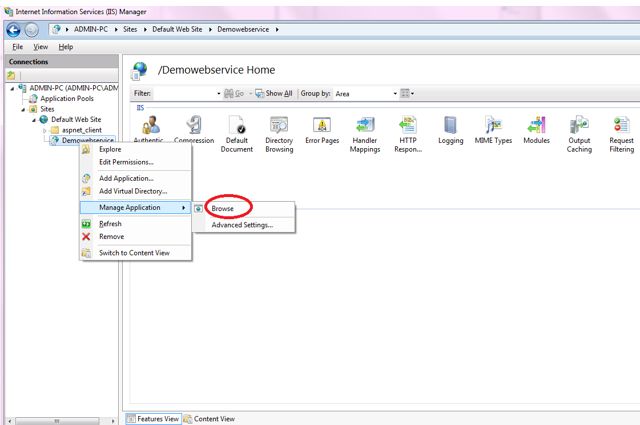Image resolution: width=640 pixels, height=425 pixels.
Task: Select the Demowebservice tree node
Action: pos(87,140)
